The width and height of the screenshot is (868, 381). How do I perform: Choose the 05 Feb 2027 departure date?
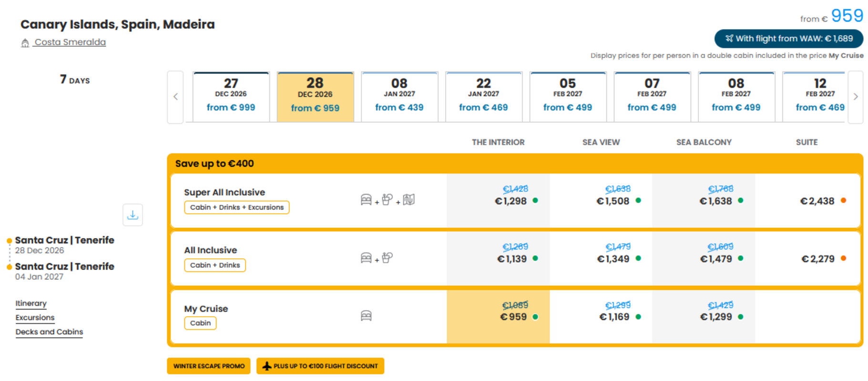tap(568, 97)
